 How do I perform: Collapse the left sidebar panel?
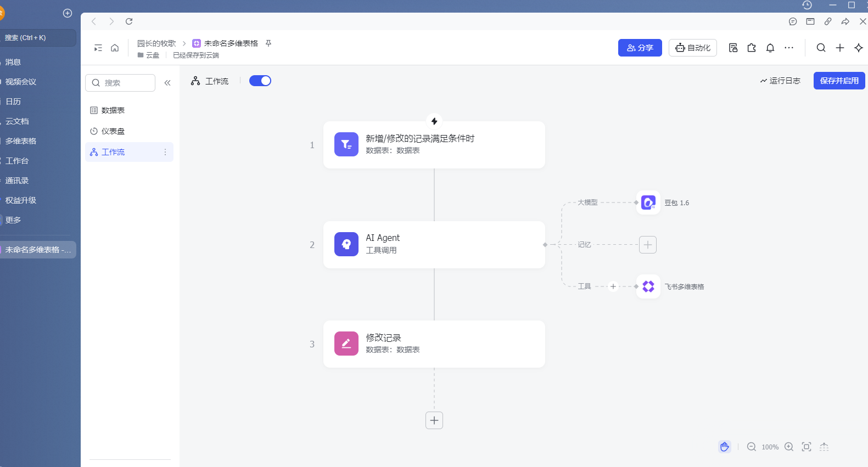coord(167,83)
